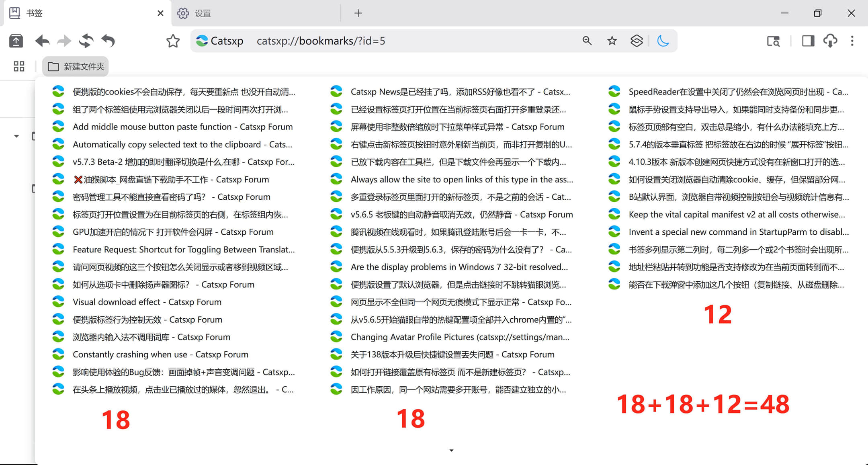Click favicon of 'B站默认界面' bookmark

[x=614, y=197]
